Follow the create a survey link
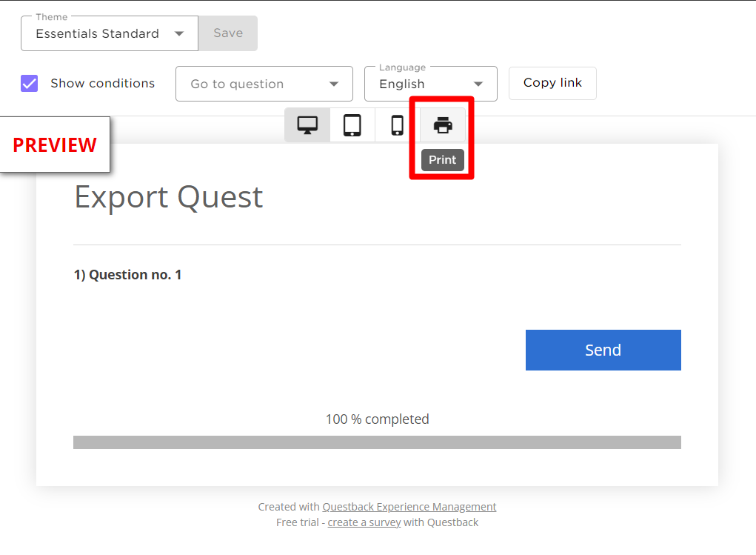 [x=364, y=522]
